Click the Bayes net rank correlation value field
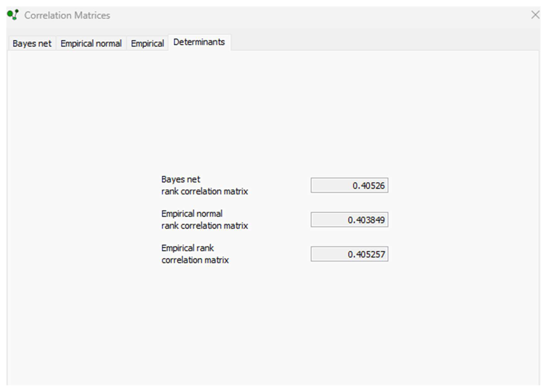 point(350,185)
